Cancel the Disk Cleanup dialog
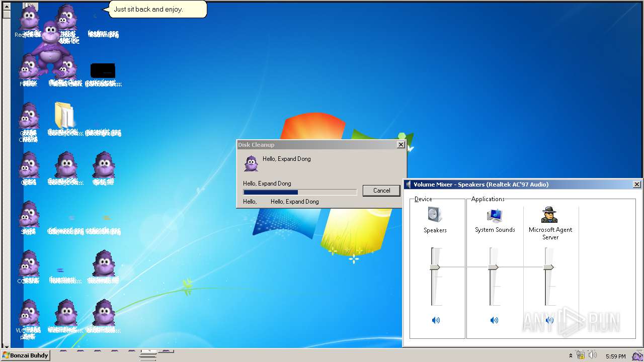The height and width of the screenshot is (362, 644). (381, 191)
